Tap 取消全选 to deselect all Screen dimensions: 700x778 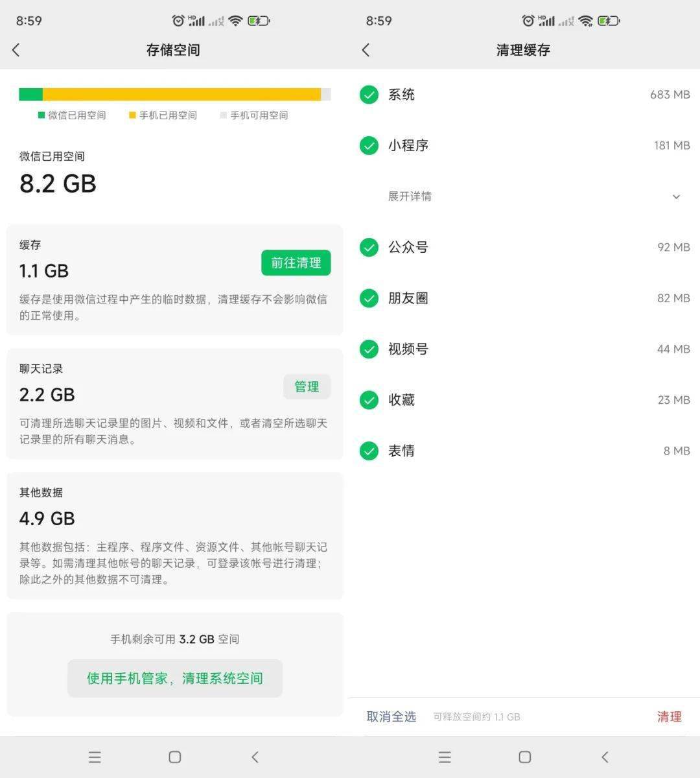click(391, 716)
